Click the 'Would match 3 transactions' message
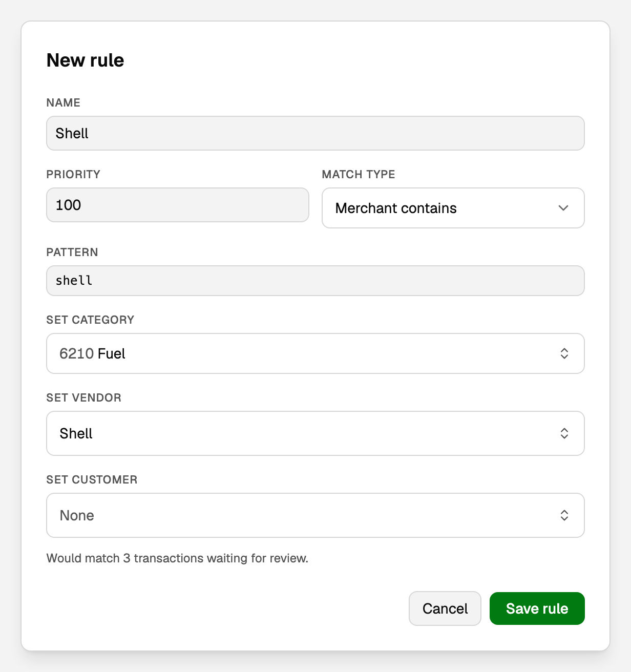This screenshot has height=672, width=631. (x=177, y=558)
